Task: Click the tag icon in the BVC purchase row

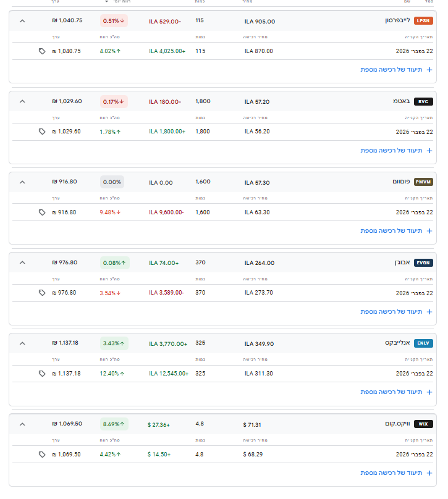Action: pyautogui.click(x=42, y=132)
